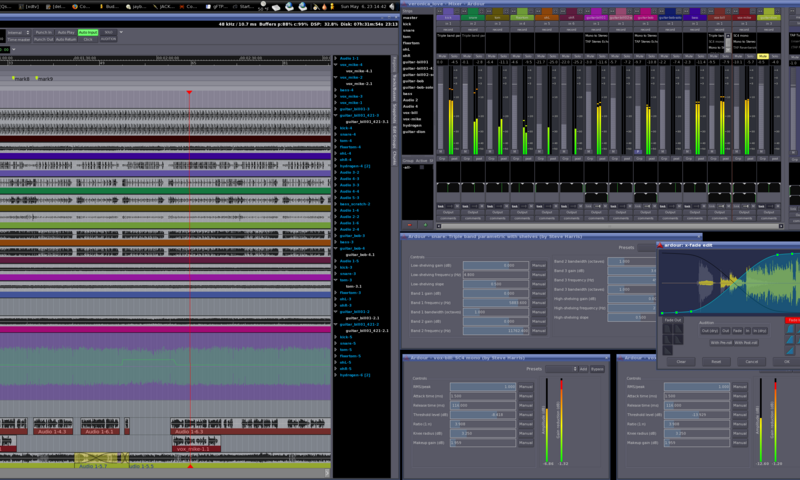Expand the bass-4 region list entry
Viewport: 800px width, 480px height.
pyautogui.click(x=336, y=90)
